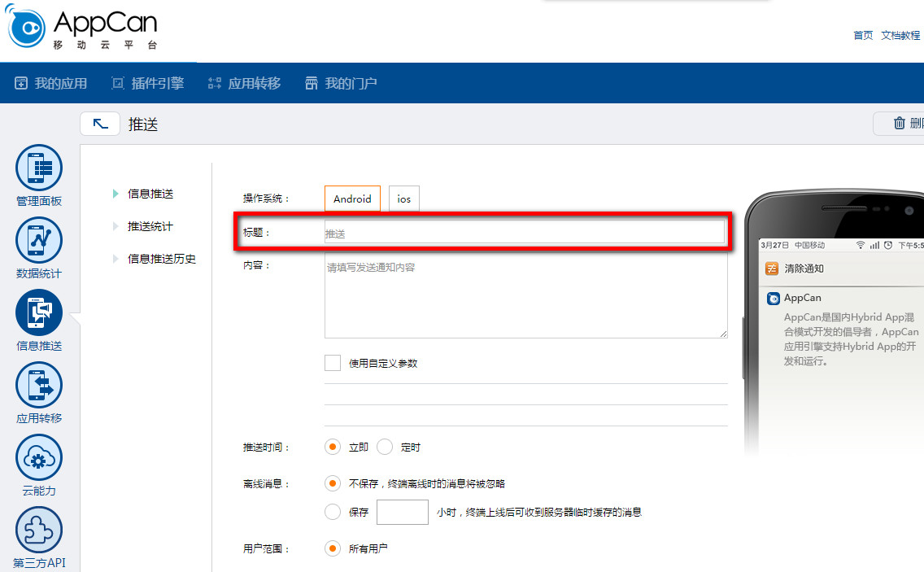Go to 我的门户 in navigation bar
The image size is (924, 572).
click(x=351, y=83)
